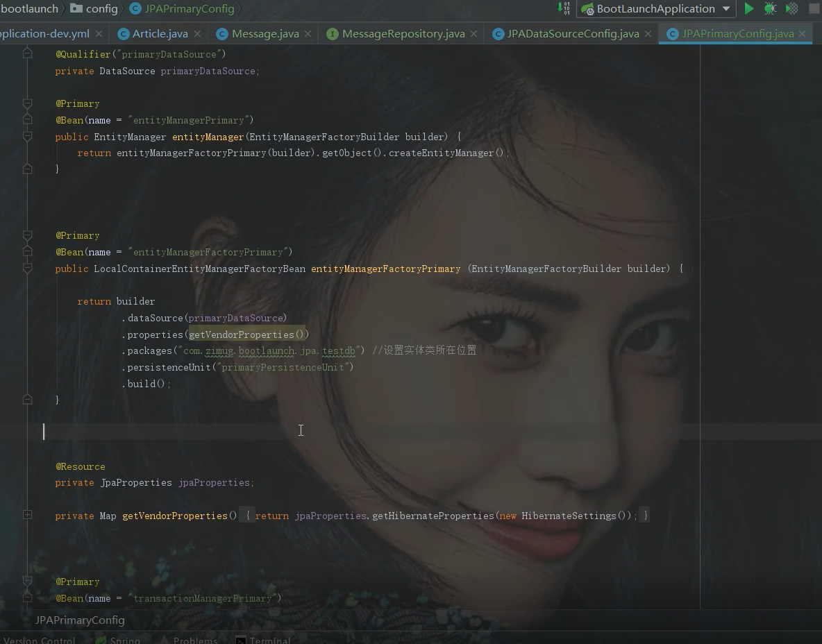Switch to the Message.java tab
Viewport: 822px width, 644px height.
coord(265,33)
